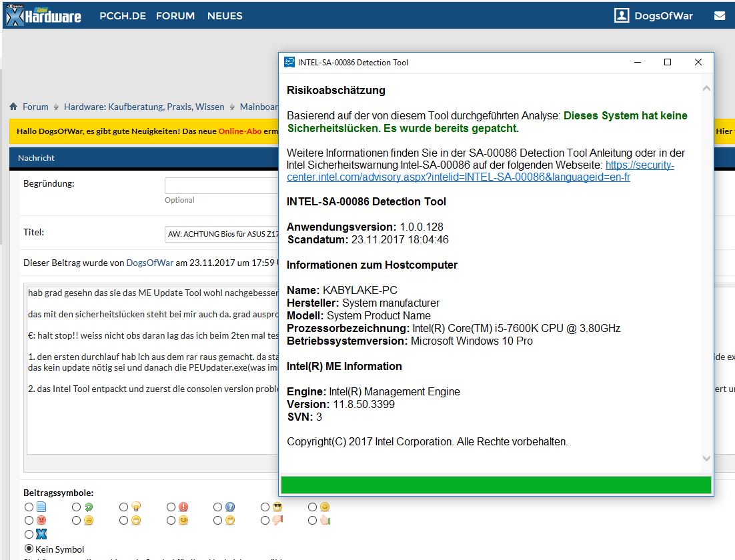Open the Intel security-center advisory link
The width and height of the screenshot is (735, 560).
[480, 171]
